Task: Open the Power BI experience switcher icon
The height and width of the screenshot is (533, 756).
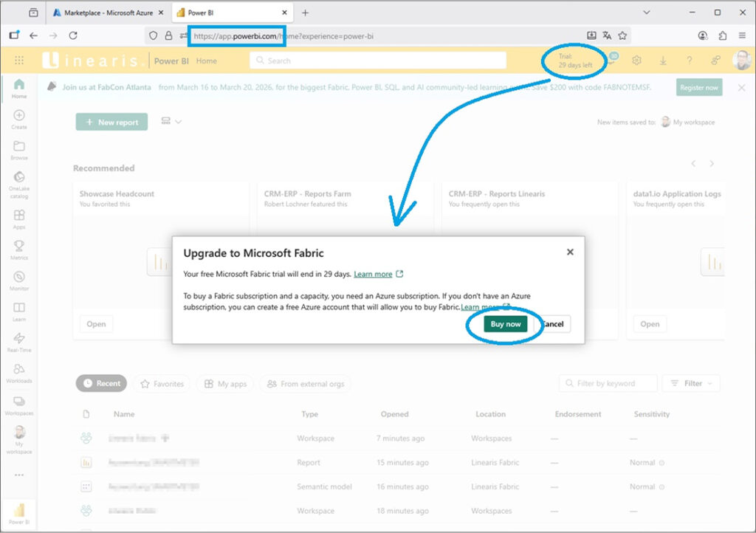Action: [19, 514]
